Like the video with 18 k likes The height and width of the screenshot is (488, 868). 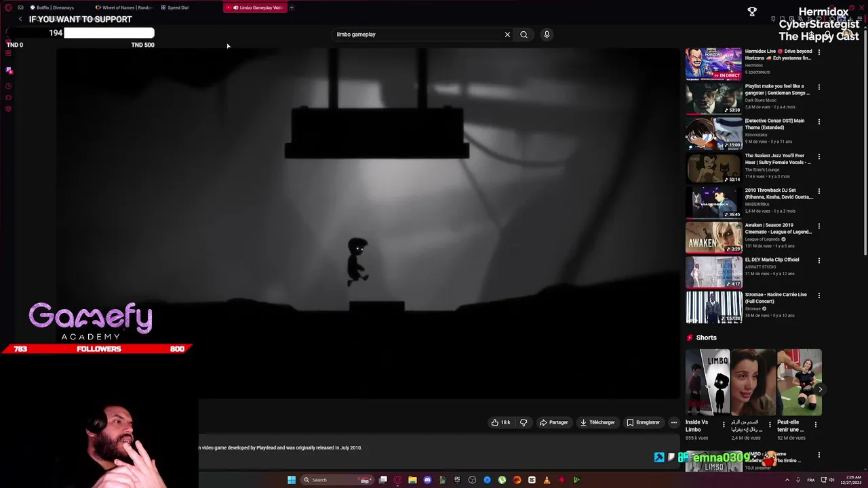pos(500,422)
